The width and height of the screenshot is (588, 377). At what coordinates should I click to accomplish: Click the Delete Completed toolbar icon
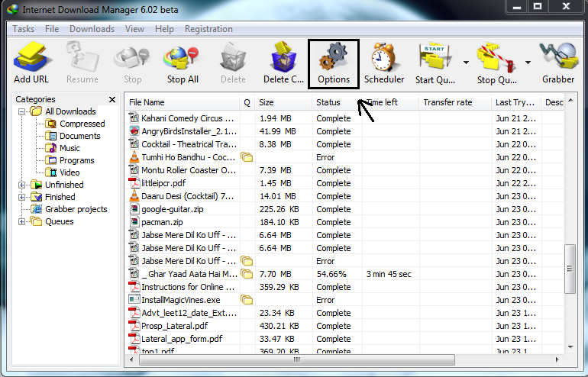tap(283, 57)
